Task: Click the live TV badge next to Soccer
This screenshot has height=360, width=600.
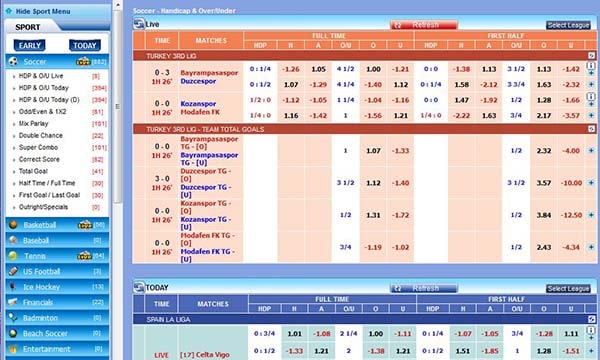Action: tap(83, 62)
